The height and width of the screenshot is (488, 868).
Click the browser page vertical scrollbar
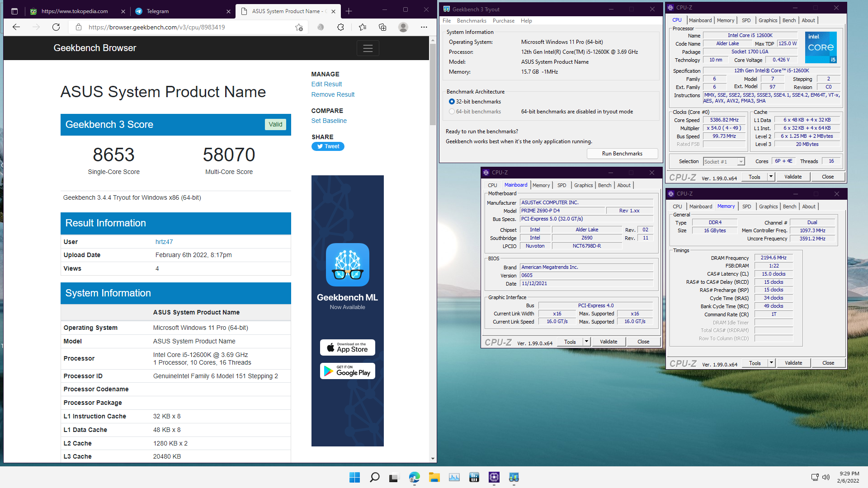coord(433,85)
